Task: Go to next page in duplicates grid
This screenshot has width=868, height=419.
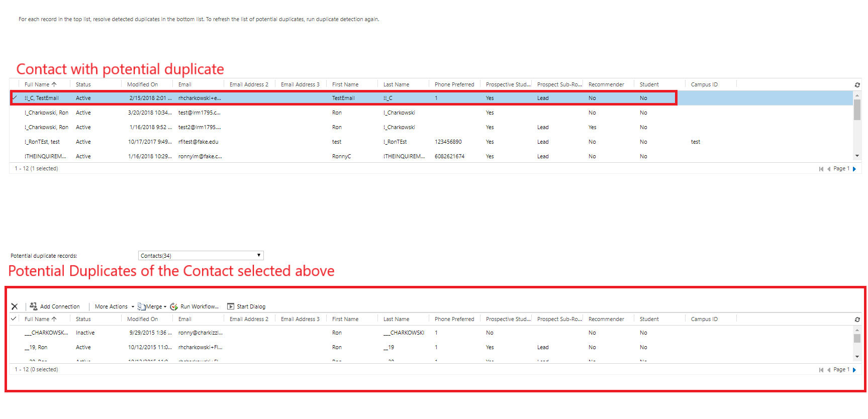Action: tap(854, 370)
